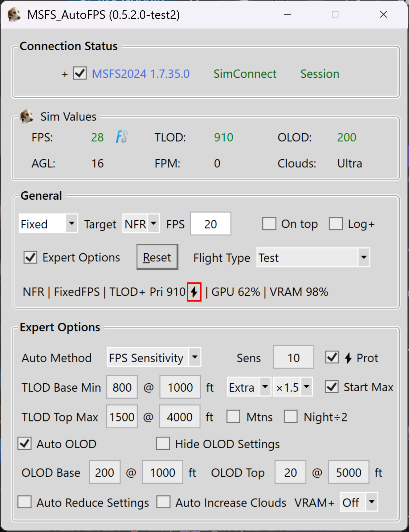Viewport: 409px width, 532px height.
Task: Click the green FPS value 28
Action: point(97,137)
